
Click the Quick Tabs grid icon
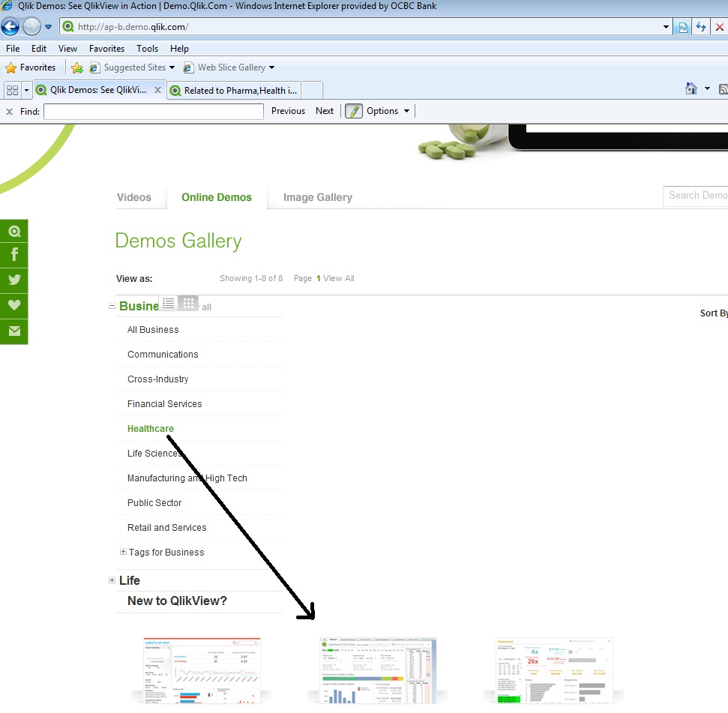point(13,90)
